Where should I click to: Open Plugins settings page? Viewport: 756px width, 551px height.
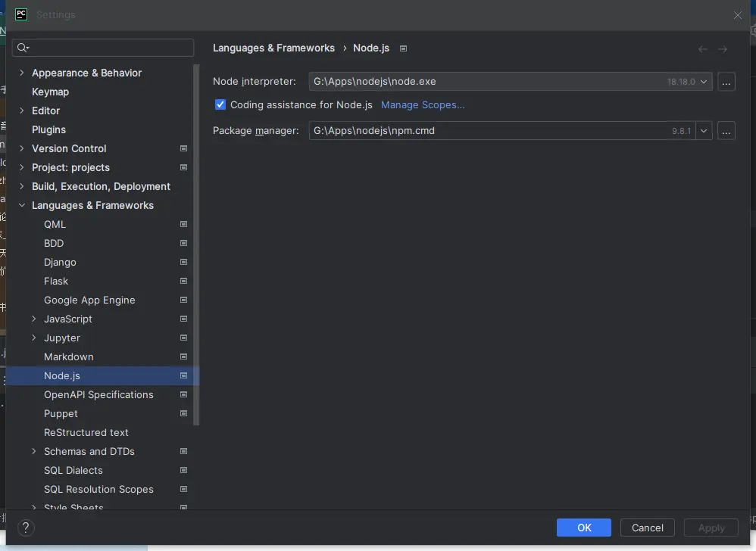pyautogui.click(x=48, y=129)
